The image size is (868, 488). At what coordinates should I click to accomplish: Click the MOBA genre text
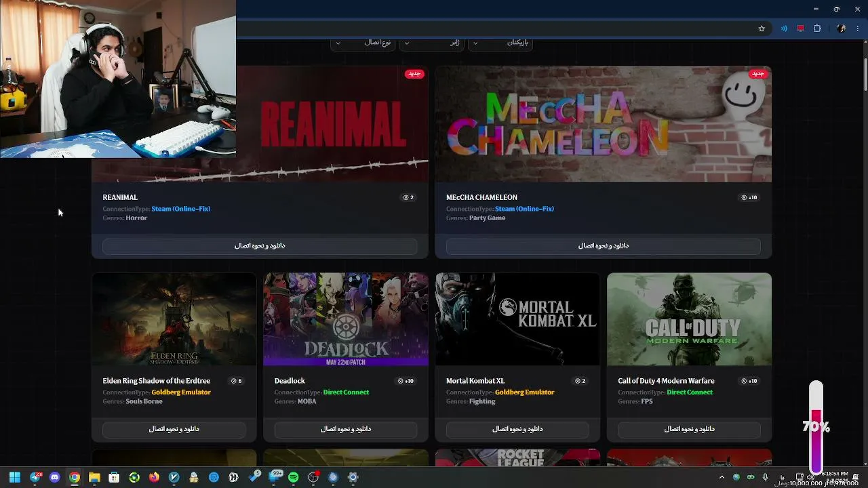pyautogui.click(x=307, y=401)
